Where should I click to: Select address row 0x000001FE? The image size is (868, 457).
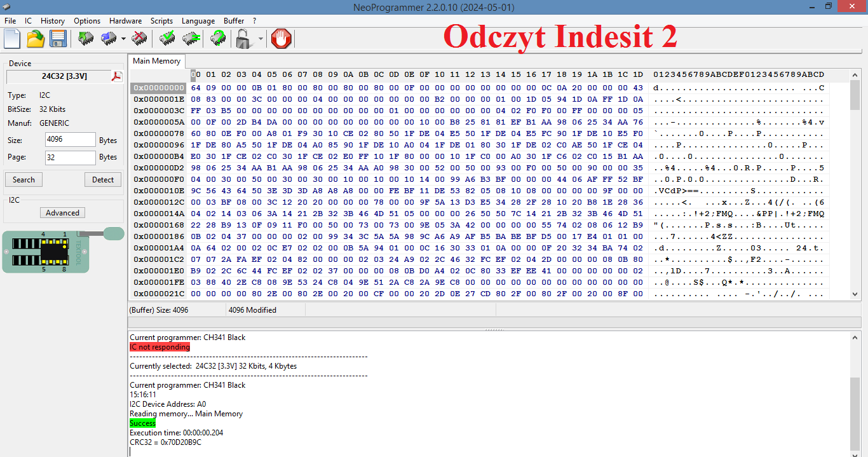(x=159, y=282)
